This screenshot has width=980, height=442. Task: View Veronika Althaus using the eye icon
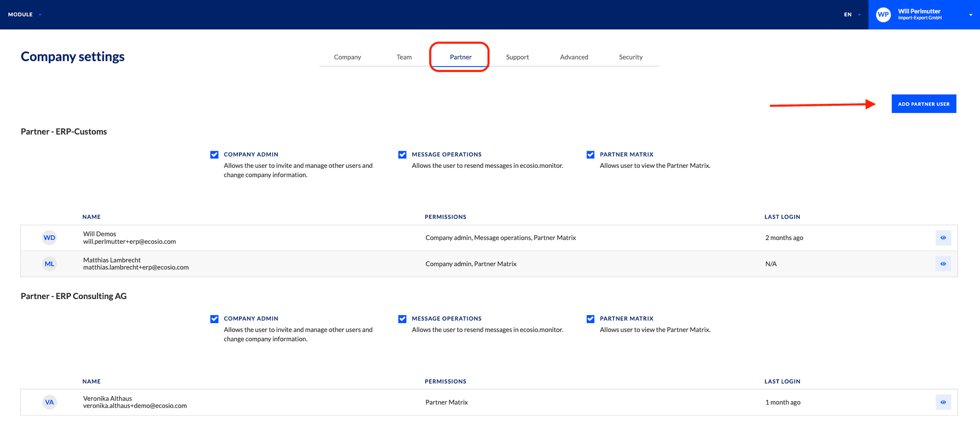(943, 402)
